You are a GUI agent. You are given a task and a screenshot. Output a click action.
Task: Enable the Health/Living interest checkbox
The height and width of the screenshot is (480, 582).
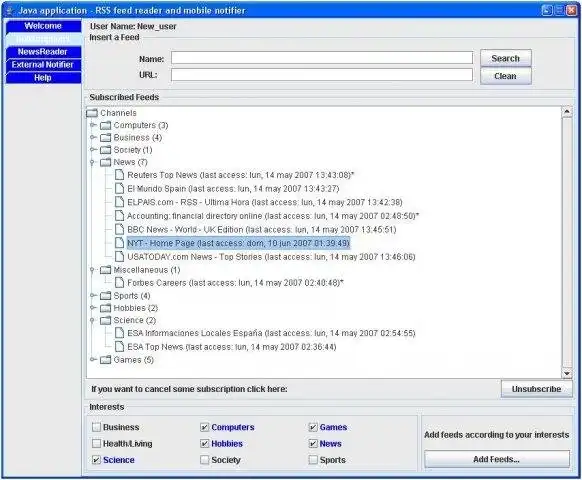(x=97, y=443)
